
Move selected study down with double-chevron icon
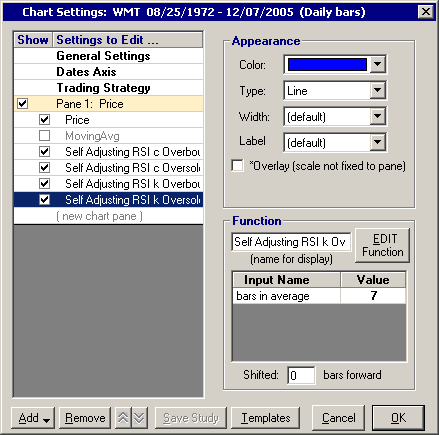(139, 418)
